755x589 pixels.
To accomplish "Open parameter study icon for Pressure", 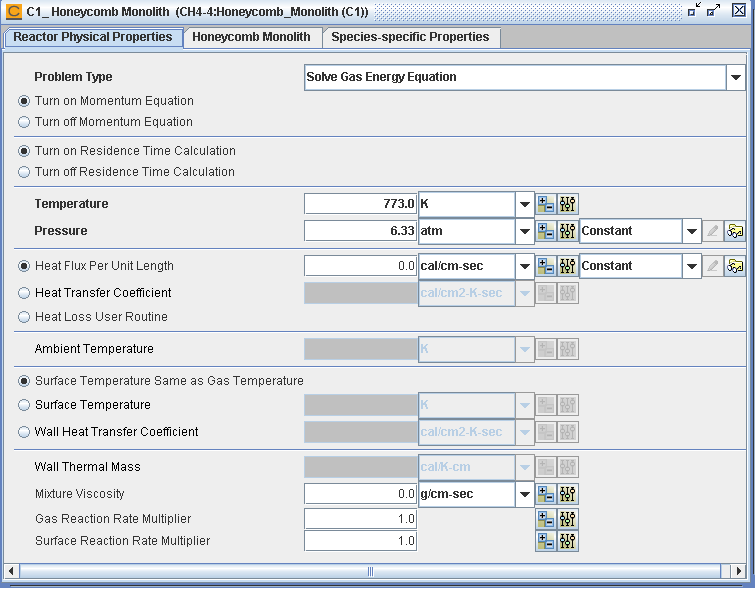I will tap(546, 231).
